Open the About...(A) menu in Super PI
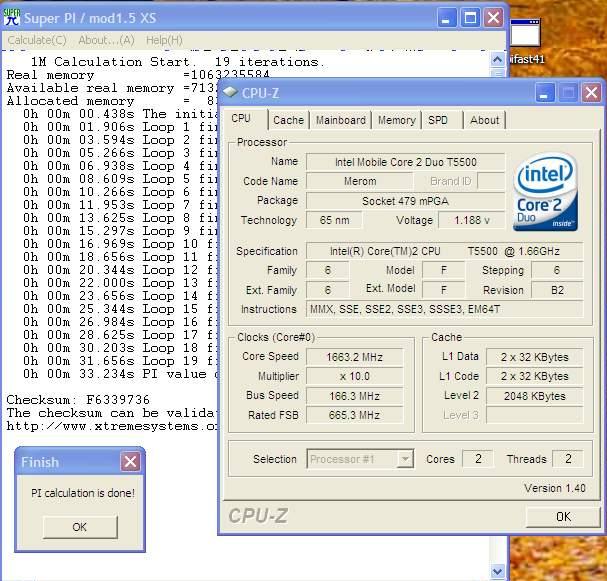Viewport: 607px width, 581px height. (x=106, y=40)
